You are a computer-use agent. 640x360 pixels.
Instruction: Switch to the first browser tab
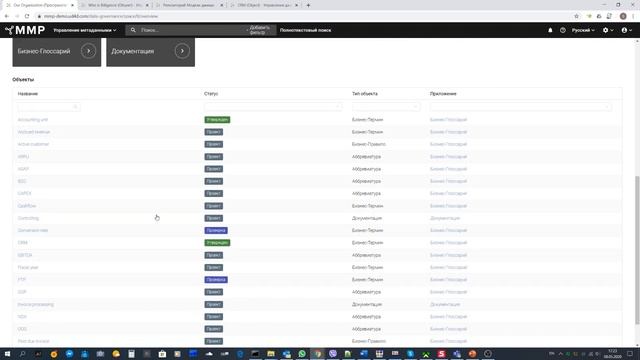pos(39,5)
